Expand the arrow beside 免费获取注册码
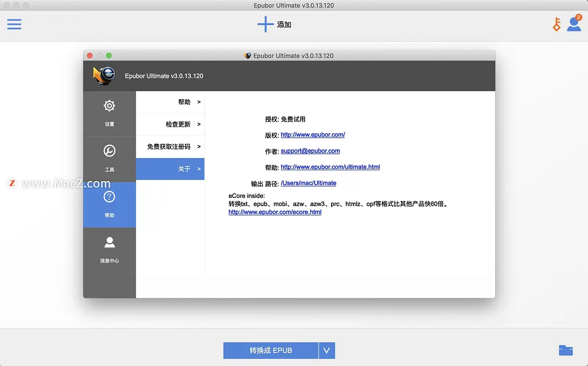Image resolution: width=588 pixels, height=366 pixels. (x=199, y=146)
